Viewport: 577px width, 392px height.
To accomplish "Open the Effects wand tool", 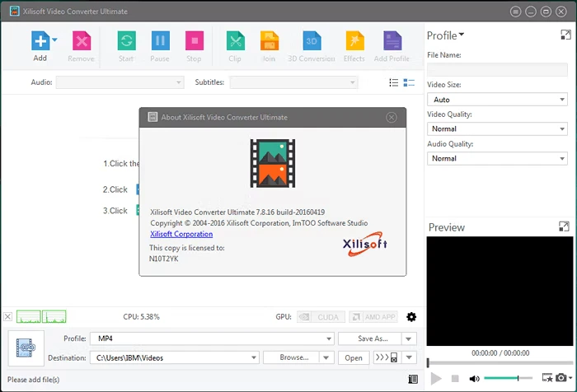I will click(x=354, y=42).
